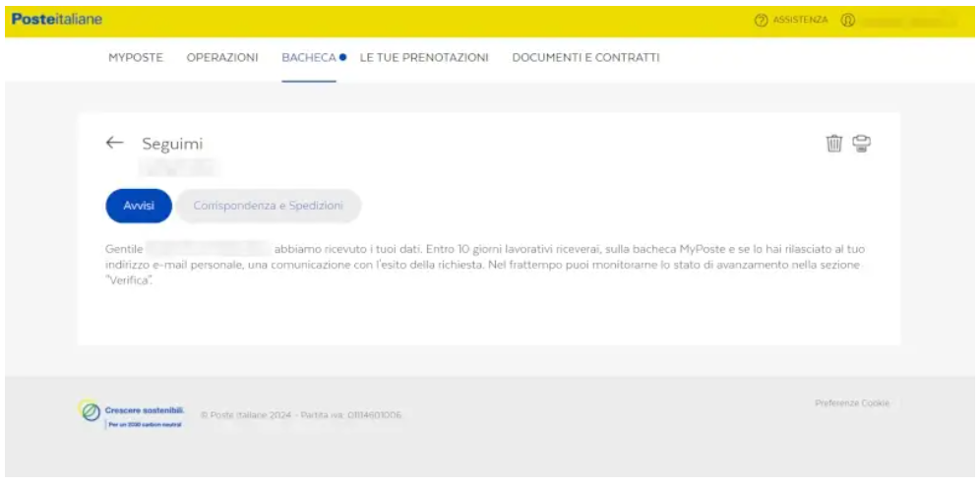Click the user profile icon
The width and height of the screenshot is (980, 488).
pos(847,21)
